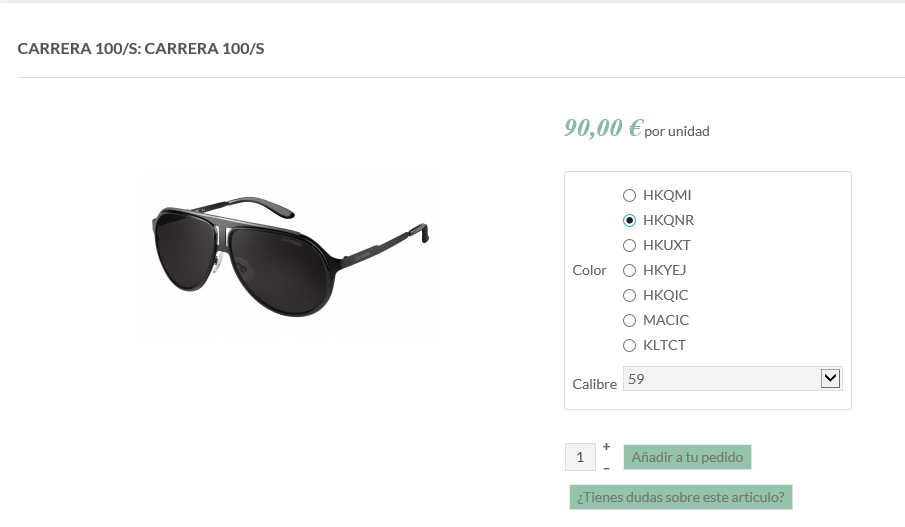The width and height of the screenshot is (905, 527).
Task: Choose the MACIC color option
Action: 630,321
